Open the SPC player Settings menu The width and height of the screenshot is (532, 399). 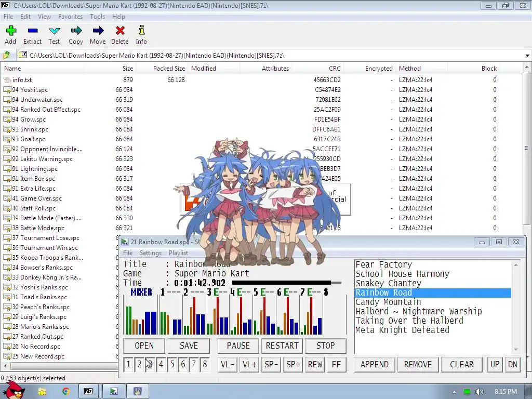click(x=150, y=253)
